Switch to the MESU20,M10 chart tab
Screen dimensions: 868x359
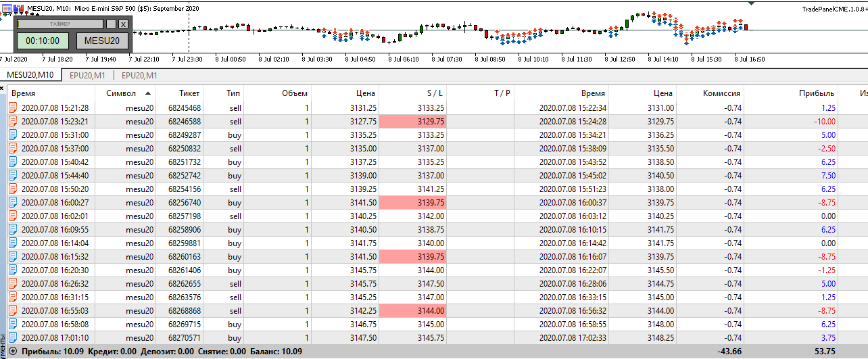[30, 75]
